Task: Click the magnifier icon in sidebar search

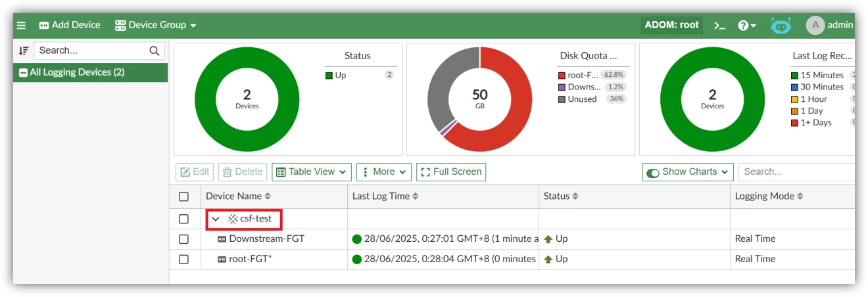Action: pos(155,51)
